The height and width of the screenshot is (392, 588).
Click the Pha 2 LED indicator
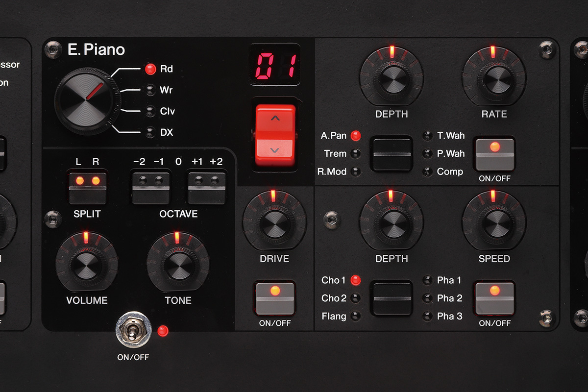(x=428, y=298)
